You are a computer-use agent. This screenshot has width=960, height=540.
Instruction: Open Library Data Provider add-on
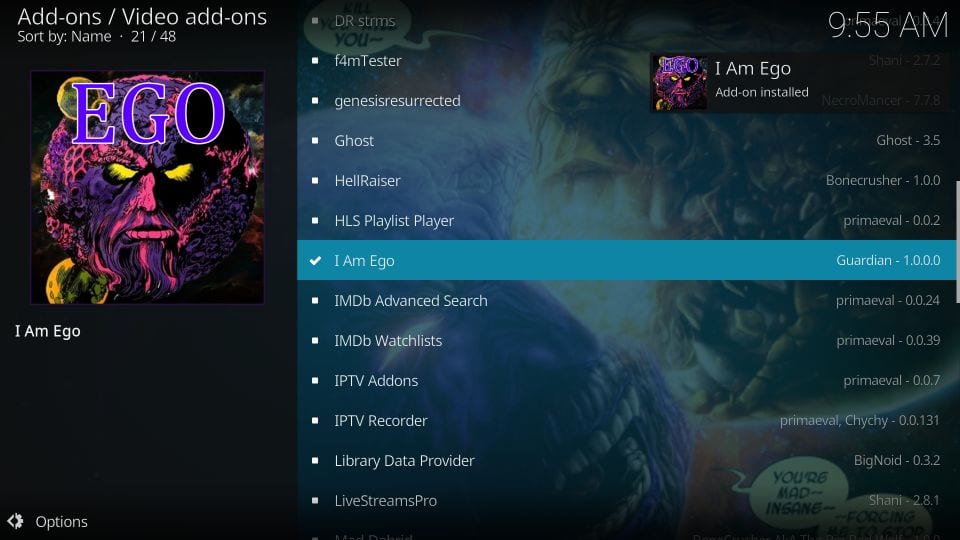click(x=626, y=460)
